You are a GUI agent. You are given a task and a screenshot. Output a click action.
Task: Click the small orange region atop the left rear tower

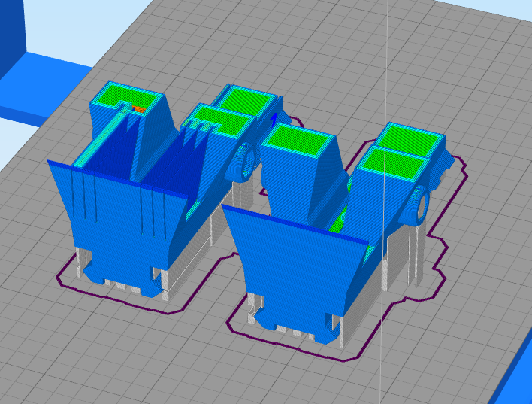click(139, 110)
